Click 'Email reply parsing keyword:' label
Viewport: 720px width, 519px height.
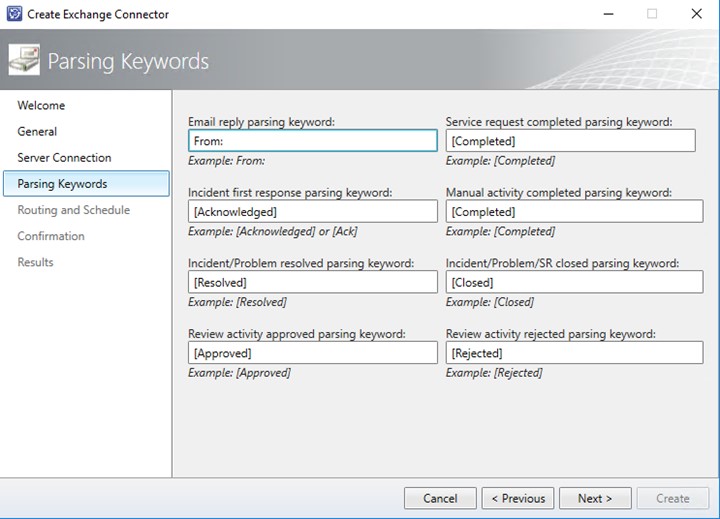click(x=261, y=122)
